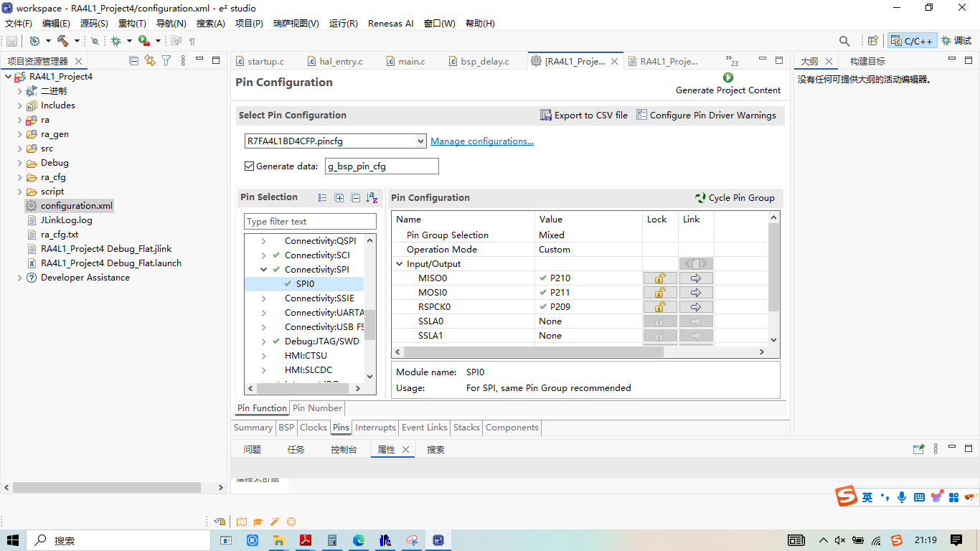This screenshot has width=980, height=551.
Task: Show hidden editor tabs list (»23)
Action: (732, 61)
